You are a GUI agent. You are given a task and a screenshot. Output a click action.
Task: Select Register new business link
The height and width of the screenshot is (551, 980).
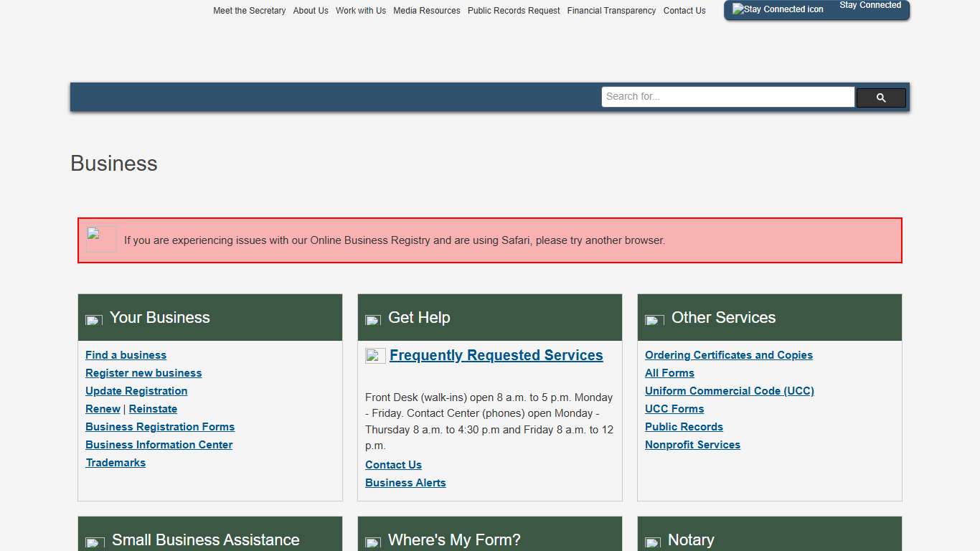click(x=143, y=373)
